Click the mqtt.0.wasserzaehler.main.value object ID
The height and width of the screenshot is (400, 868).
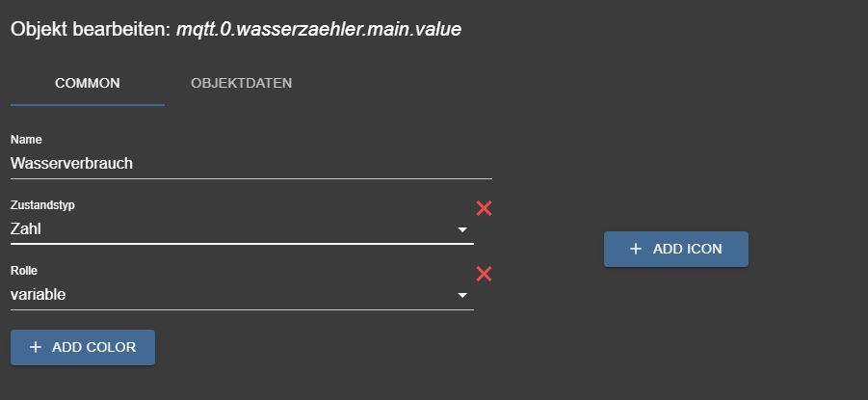319,29
